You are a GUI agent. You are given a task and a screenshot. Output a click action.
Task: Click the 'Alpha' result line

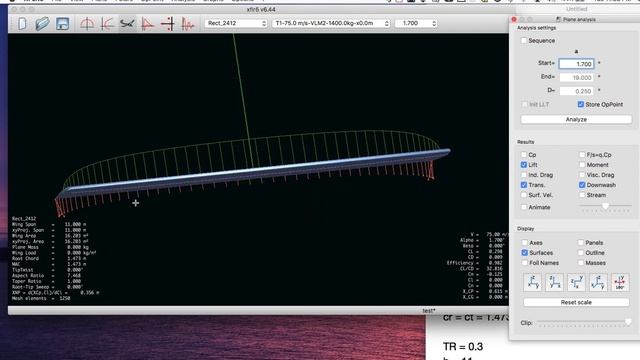point(482,240)
